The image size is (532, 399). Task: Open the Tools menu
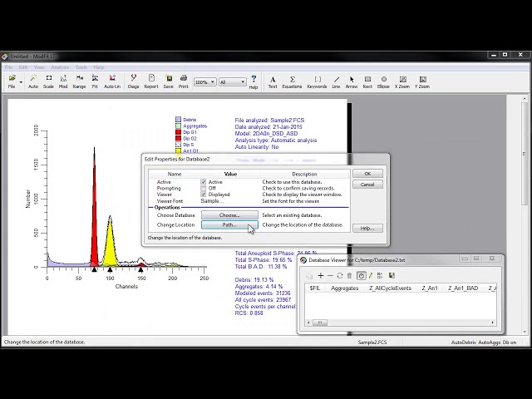point(81,67)
